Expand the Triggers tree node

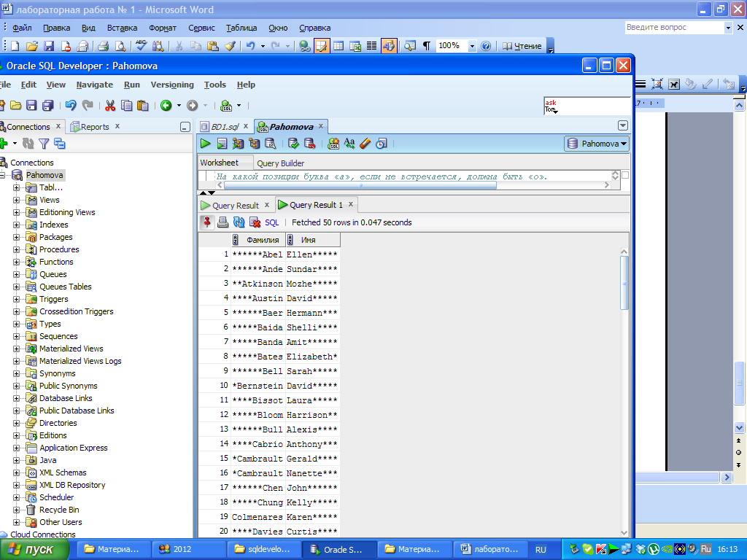coord(17,299)
